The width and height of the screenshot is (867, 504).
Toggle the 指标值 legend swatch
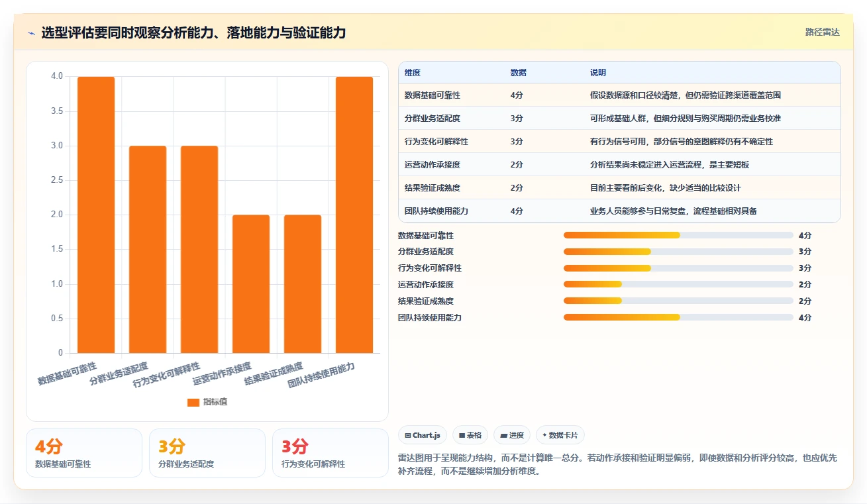(x=193, y=402)
